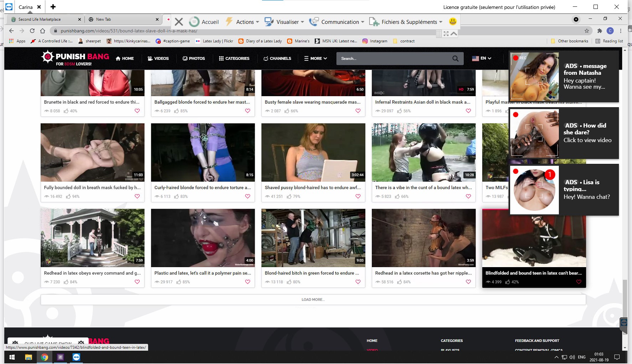Open the Chrome extensions puzzle icon
This screenshot has width=632, height=364.
click(600, 31)
